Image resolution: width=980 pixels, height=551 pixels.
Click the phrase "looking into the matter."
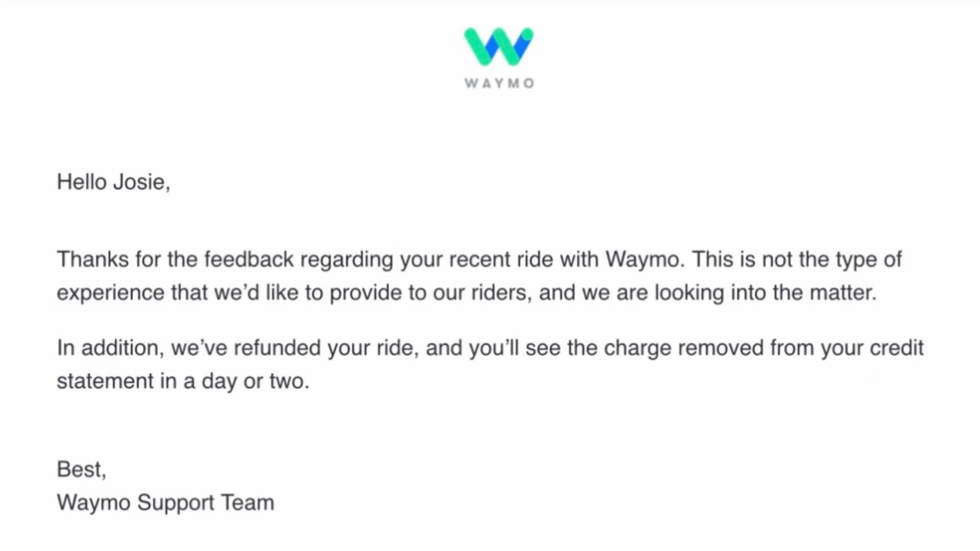click(766, 293)
